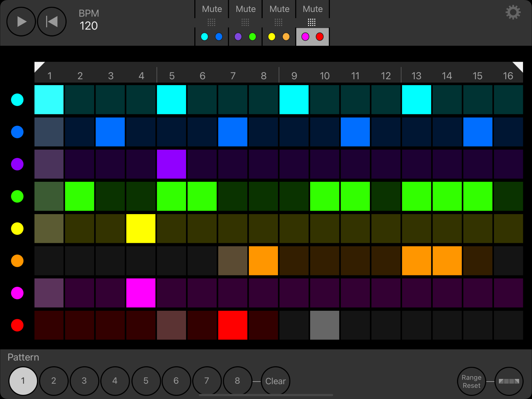Tap the magenta track circle at left

click(17, 293)
